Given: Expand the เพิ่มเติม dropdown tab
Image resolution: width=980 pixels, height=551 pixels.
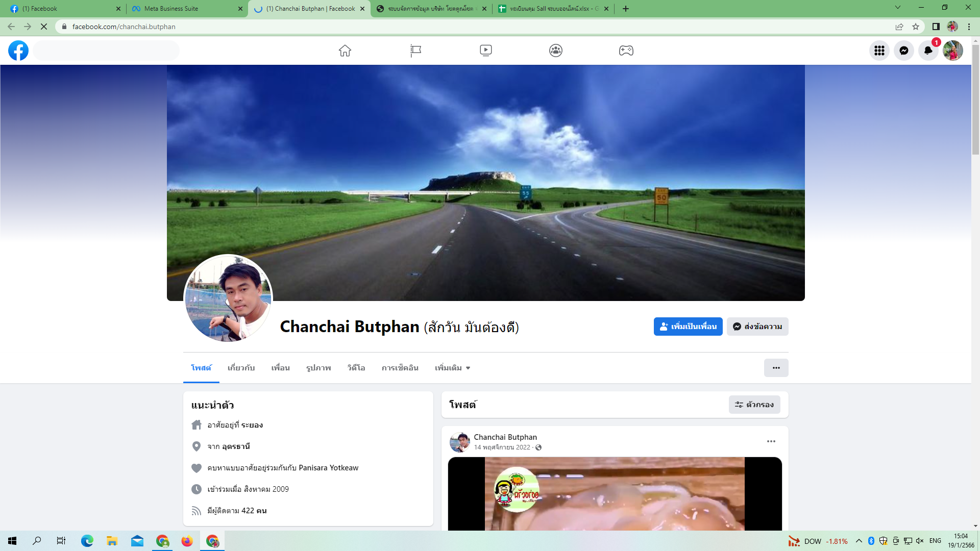Looking at the screenshot, I should [452, 368].
